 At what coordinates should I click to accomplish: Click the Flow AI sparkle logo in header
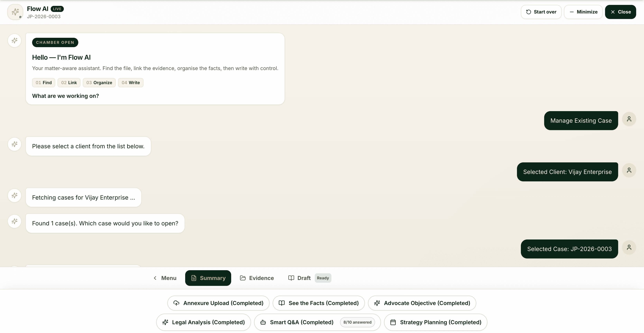click(15, 12)
